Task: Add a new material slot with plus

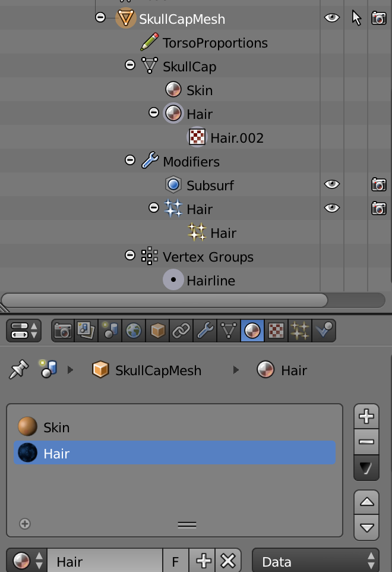Action: tap(366, 416)
